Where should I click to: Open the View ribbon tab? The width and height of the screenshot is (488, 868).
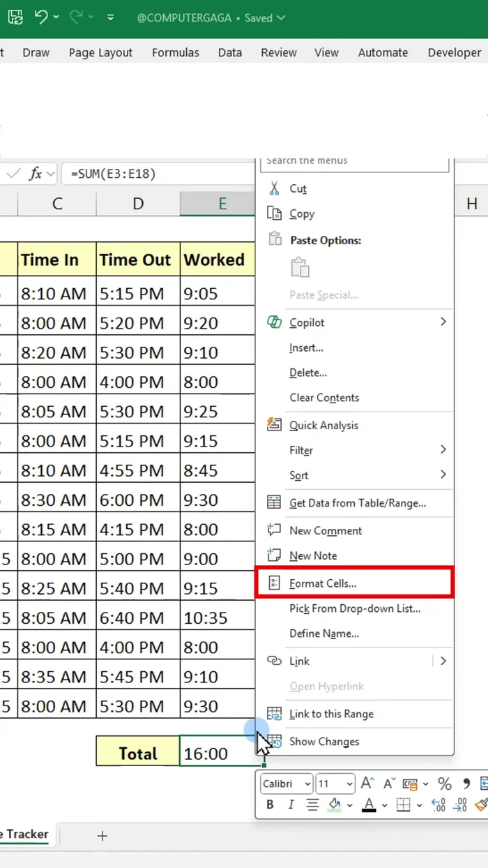(326, 52)
